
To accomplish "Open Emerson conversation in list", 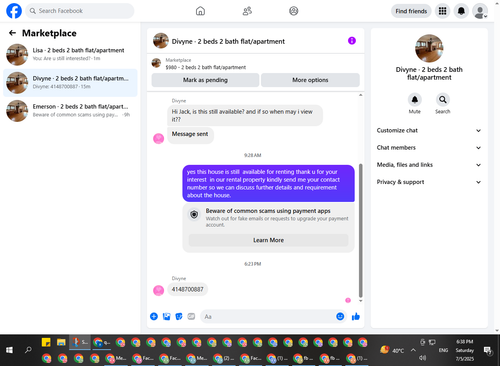I will coord(70,111).
